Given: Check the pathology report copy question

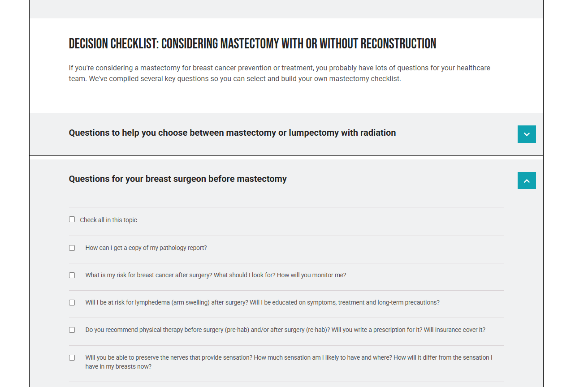Looking at the screenshot, I should (72, 247).
